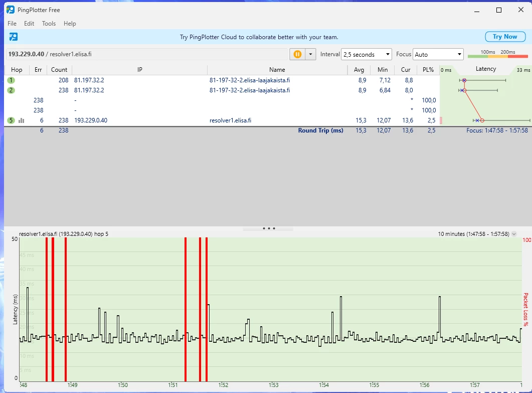Click the hop 5 packet loss pink bar

[441, 120]
